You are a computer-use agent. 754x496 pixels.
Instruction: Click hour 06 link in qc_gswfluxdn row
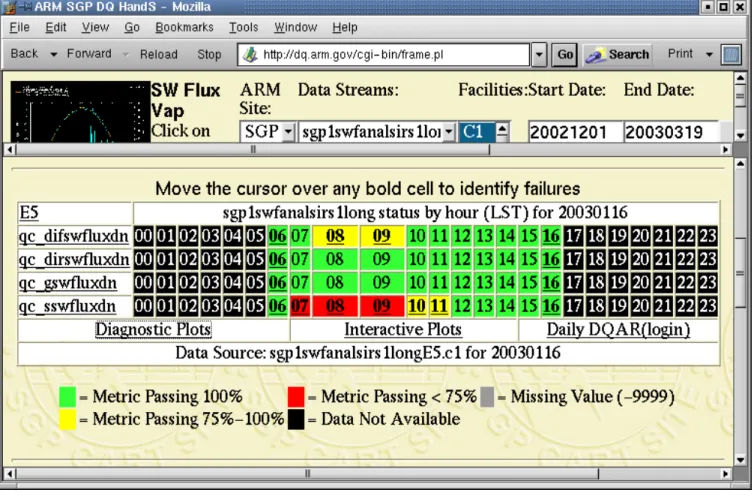pyautogui.click(x=277, y=282)
